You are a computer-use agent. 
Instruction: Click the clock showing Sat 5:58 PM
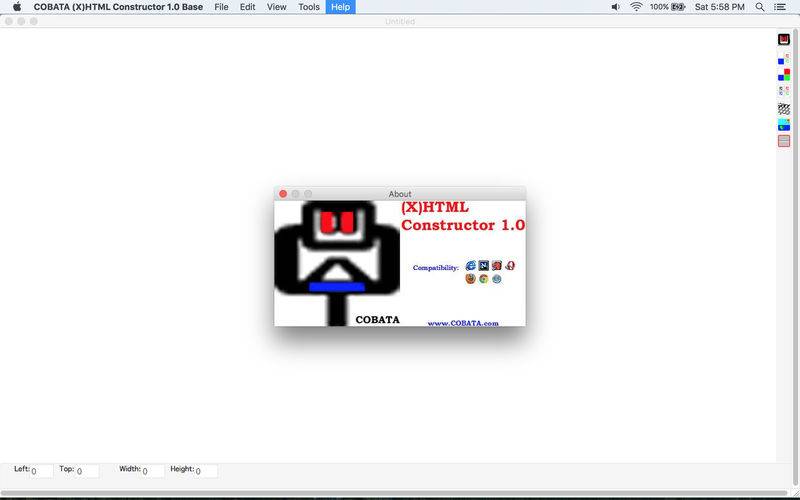719,7
